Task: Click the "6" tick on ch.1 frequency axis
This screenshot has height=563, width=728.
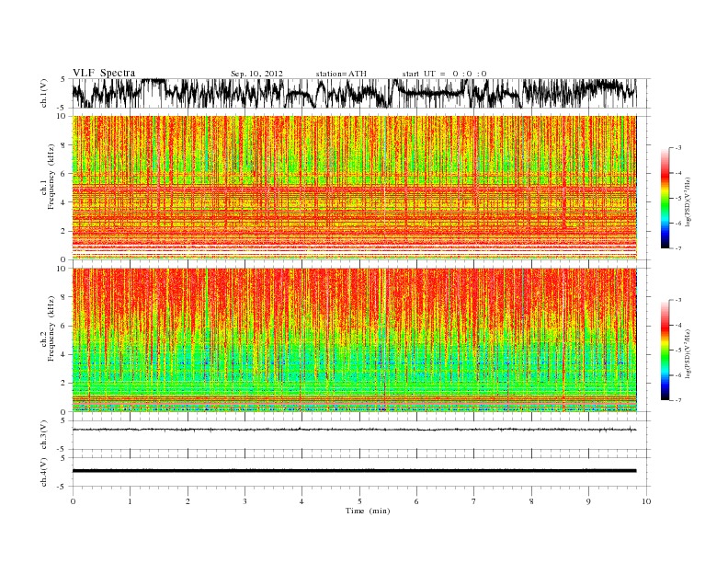Action: pos(63,174)
